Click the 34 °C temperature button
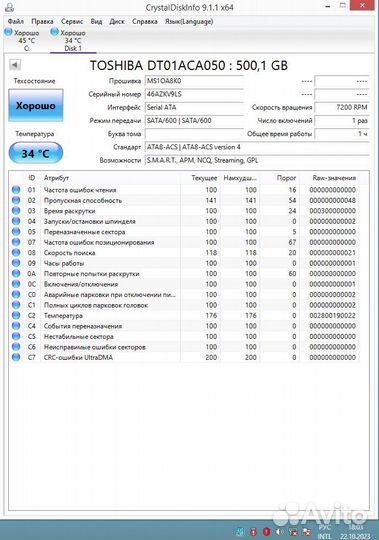 (x=35, y=153)
